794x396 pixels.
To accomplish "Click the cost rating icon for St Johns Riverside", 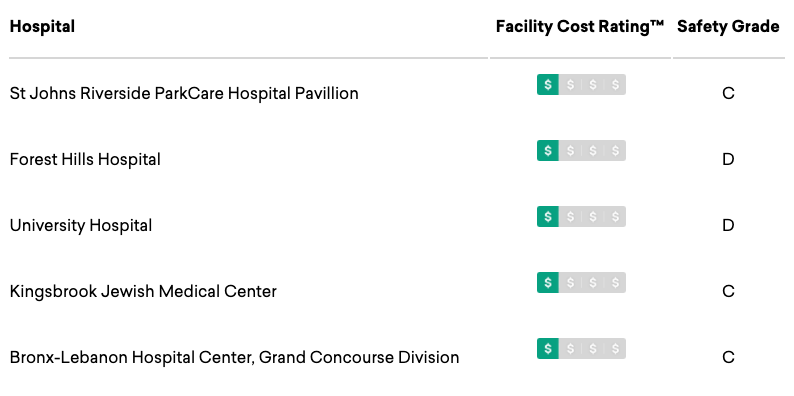I will click(x=581, y=85).
